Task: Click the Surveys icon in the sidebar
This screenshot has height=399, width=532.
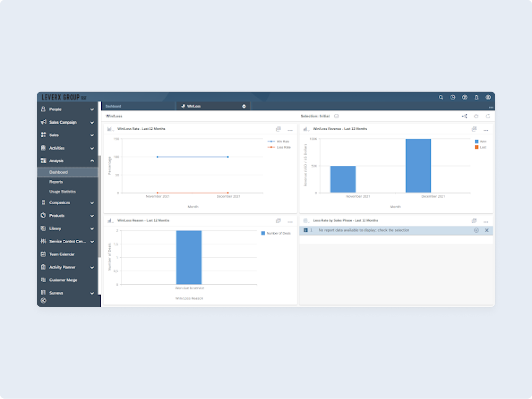Action: tap(43, 293)
